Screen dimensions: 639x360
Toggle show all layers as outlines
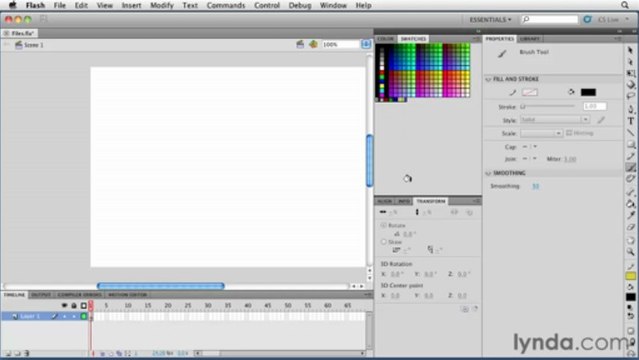(x=84, y=305)
